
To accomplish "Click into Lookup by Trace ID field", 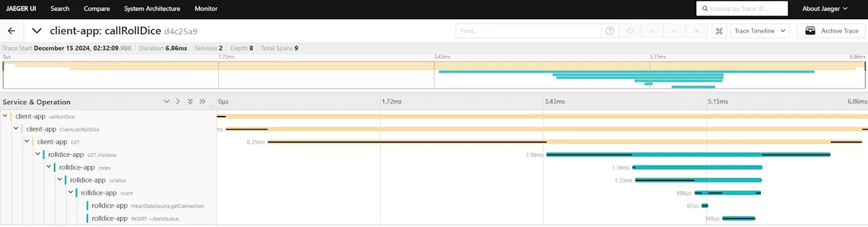I will click(742, 9).
